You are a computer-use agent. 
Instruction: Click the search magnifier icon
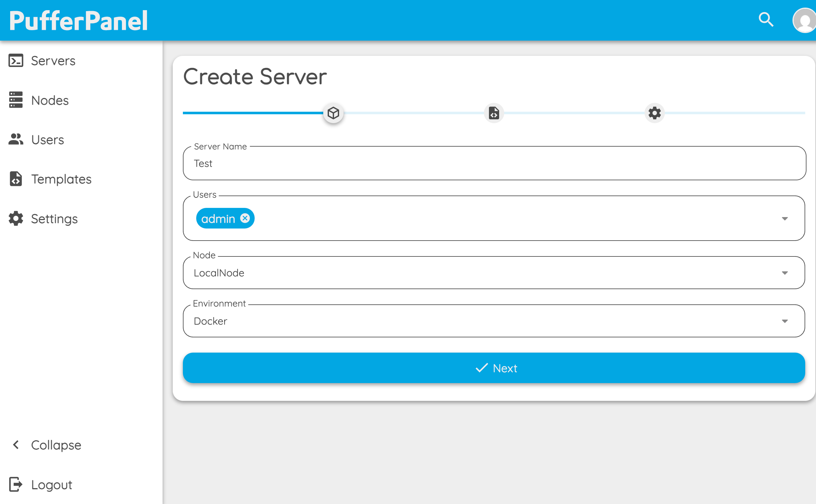tap(766, 20)
